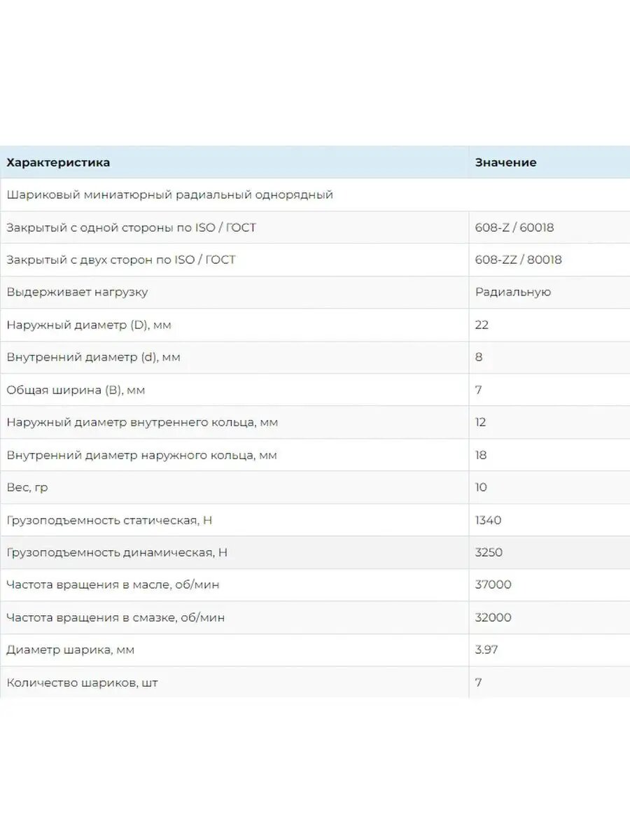Click the Внутренний диаметр (d), мм row
The image size is (630, 840).
pyautogui.click(x=315, y=357)
